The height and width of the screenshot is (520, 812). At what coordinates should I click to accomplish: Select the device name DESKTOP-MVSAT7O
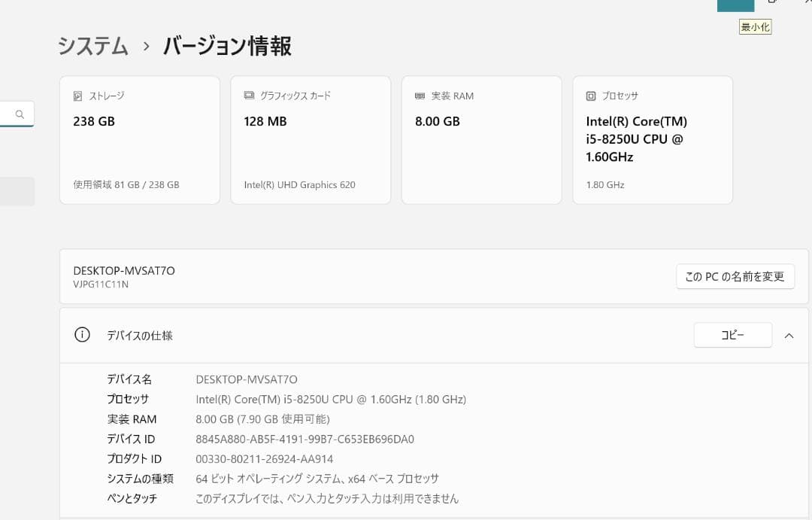[x=122, y=271]
